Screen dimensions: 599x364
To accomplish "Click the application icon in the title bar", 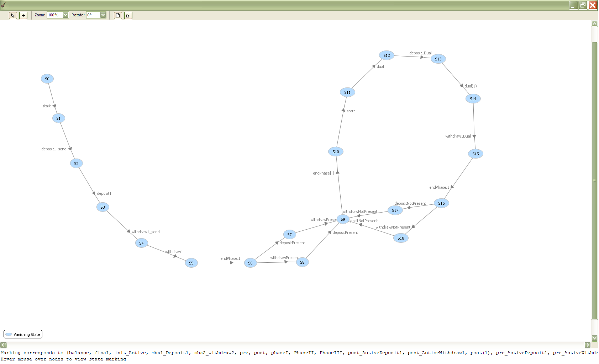I will [4, 5].
